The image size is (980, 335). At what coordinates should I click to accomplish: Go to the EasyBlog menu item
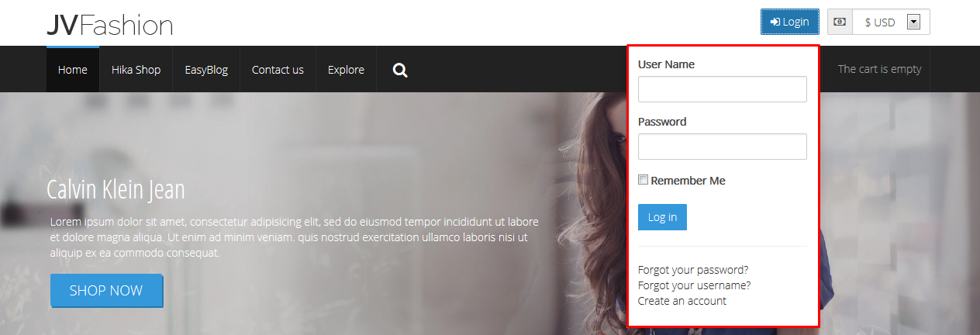pyautogui.click(x=206, y=70)
